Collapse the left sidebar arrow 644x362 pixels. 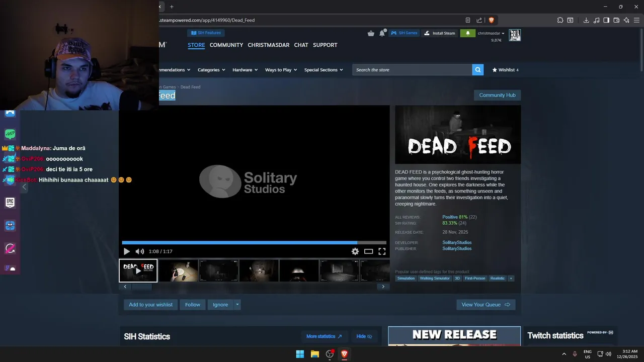click(24, 187)
